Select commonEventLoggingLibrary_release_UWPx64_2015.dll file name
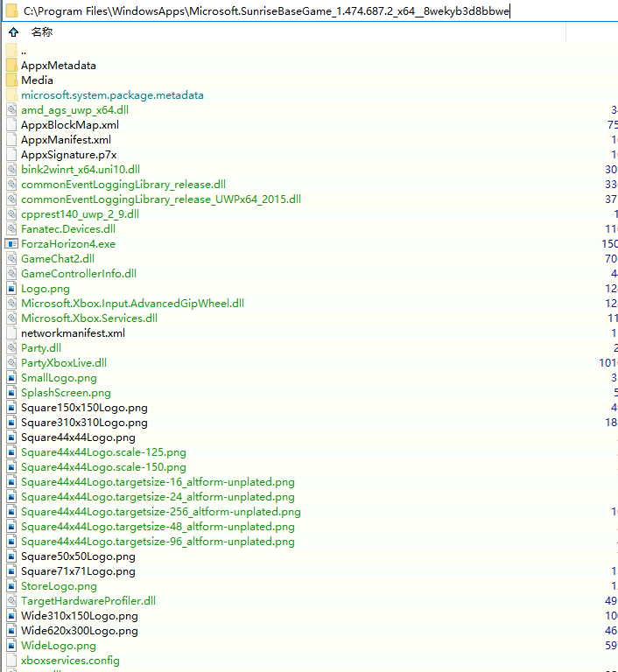 pyautogui.click(x=161, y=199)
